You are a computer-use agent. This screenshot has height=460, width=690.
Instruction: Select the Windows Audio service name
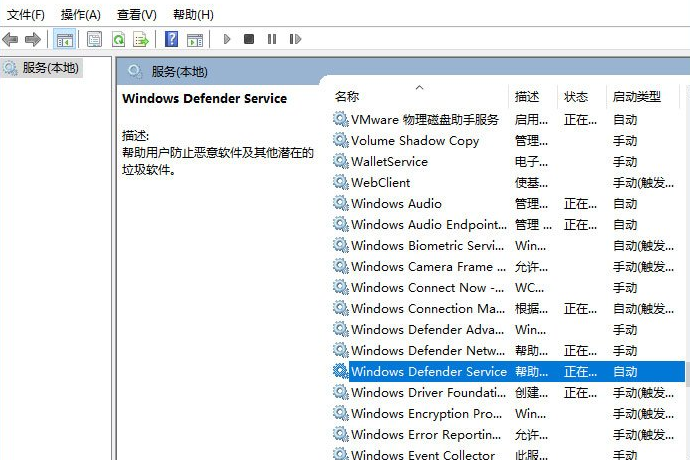pos(396,204)
